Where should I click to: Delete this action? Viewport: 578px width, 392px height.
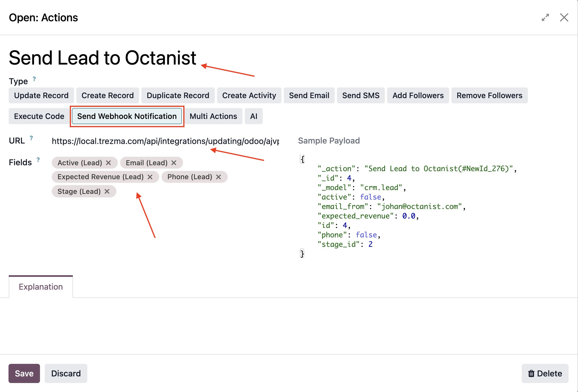coord(545,373)
